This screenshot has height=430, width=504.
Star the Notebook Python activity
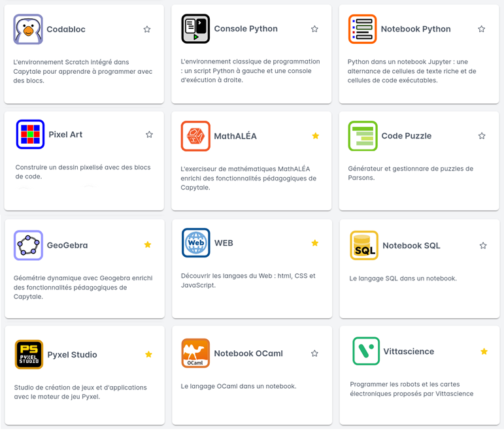pos(482,29)
